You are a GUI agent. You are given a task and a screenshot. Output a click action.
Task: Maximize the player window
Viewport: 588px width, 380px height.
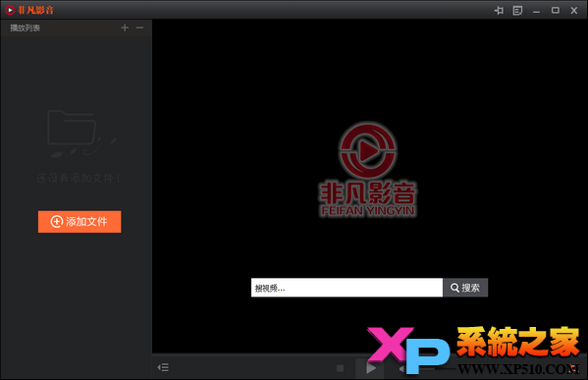coord(555,11)
